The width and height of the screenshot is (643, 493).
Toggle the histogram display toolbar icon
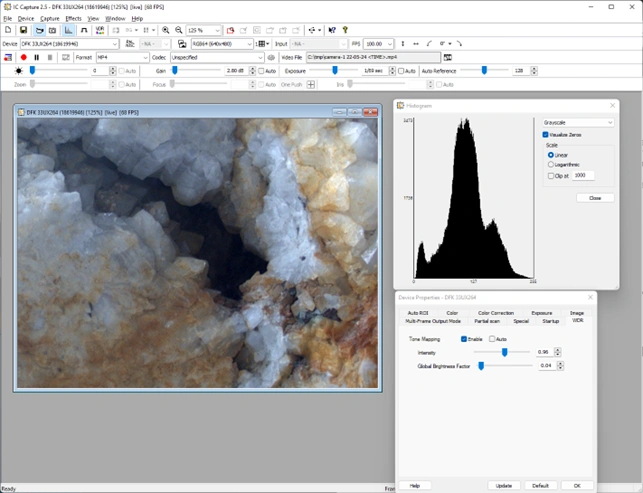click(x=69, y=31)
